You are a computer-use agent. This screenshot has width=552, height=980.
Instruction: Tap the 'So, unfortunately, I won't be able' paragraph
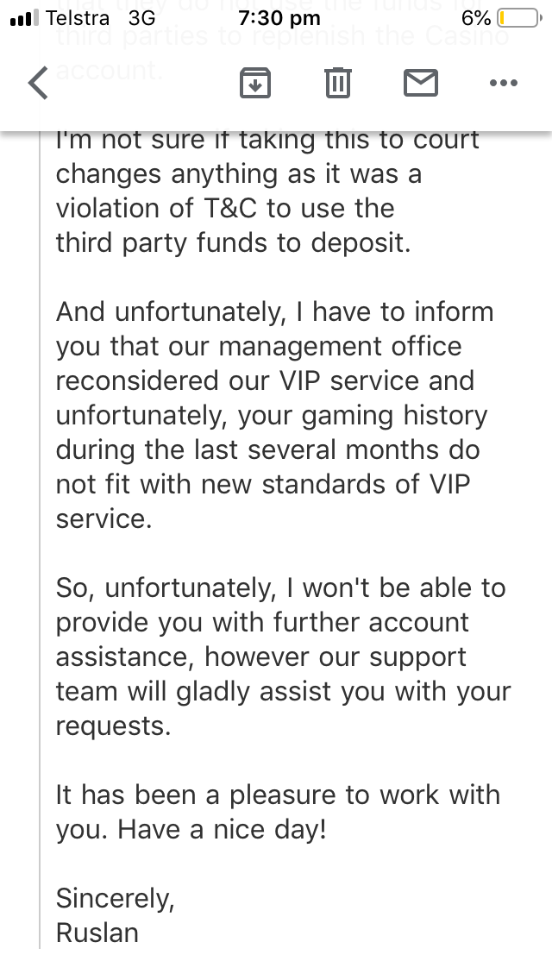[x=283, y=656]
